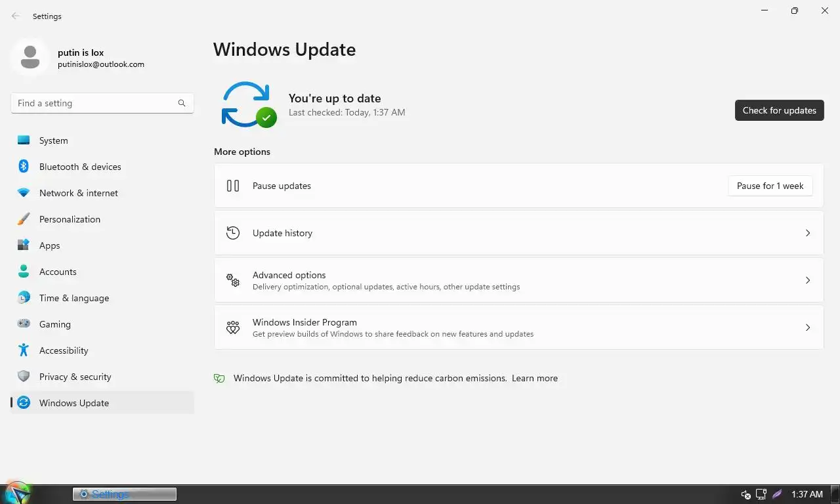Click the muted volume icon in tray
The height and width of the screenshot is (504, 840).
[x=745, y=494]
